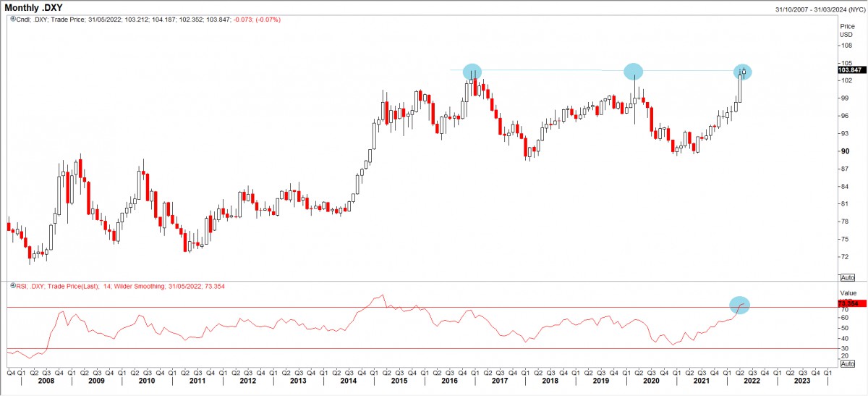Click the red RSI value tag 73.354

847,303
